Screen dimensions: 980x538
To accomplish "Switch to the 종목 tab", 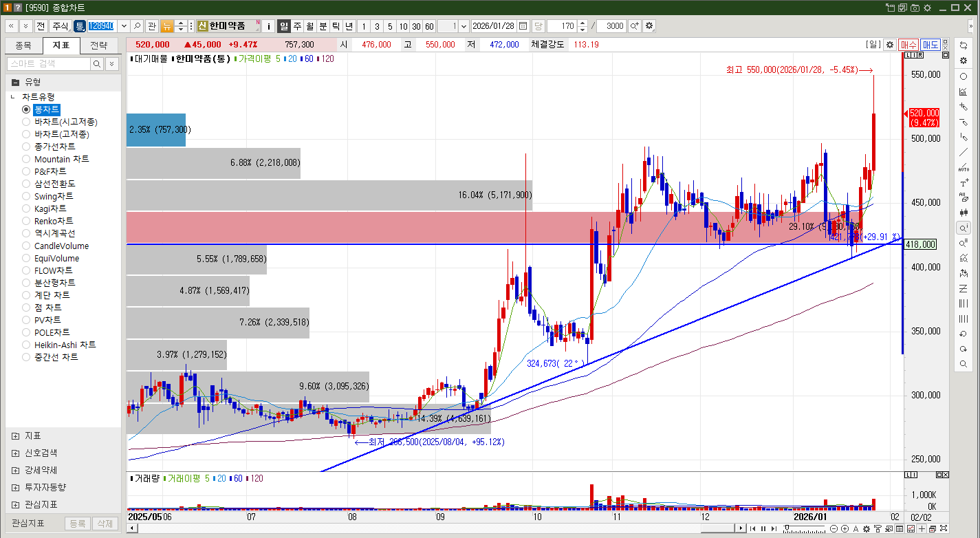I will pos(23,46).
